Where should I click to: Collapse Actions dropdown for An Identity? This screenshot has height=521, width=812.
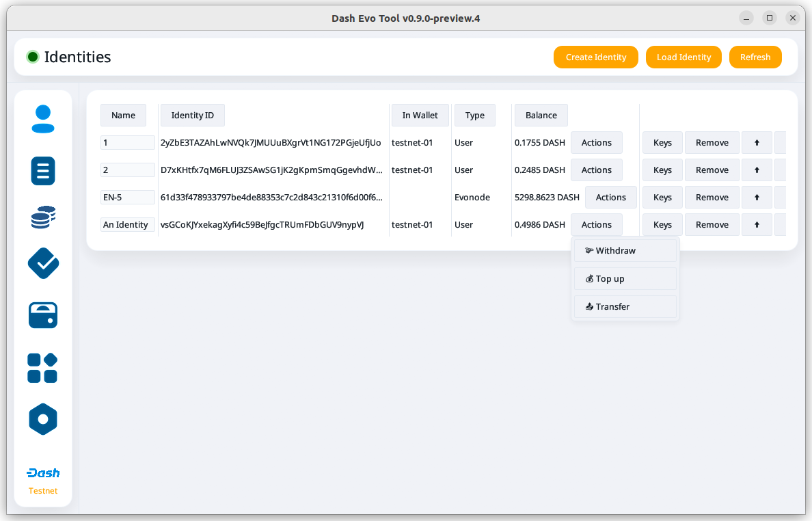(x=596, y=225)
